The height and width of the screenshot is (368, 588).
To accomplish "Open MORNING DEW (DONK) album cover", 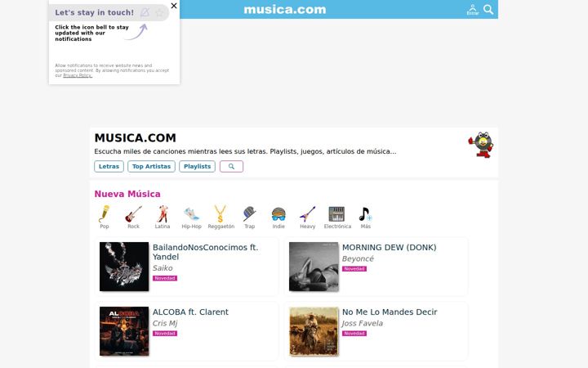I will [x=314, y=267].
